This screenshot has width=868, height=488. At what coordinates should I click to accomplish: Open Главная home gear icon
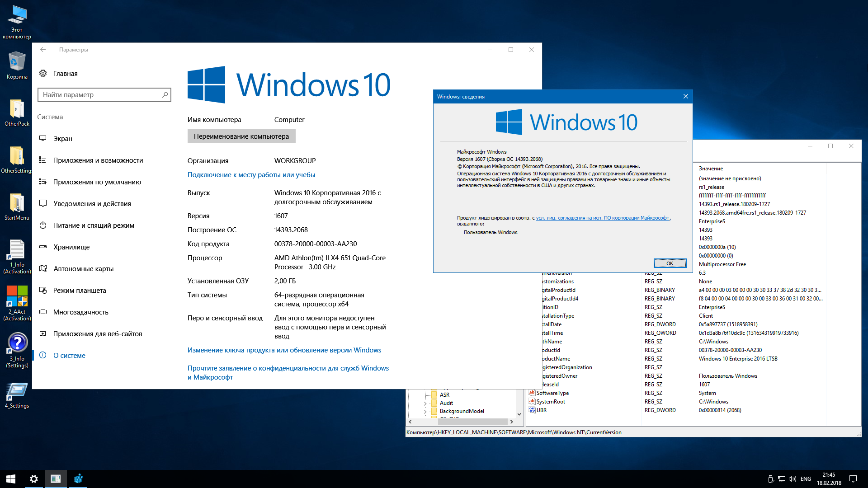pyautogui.click(x=43, y=73)
